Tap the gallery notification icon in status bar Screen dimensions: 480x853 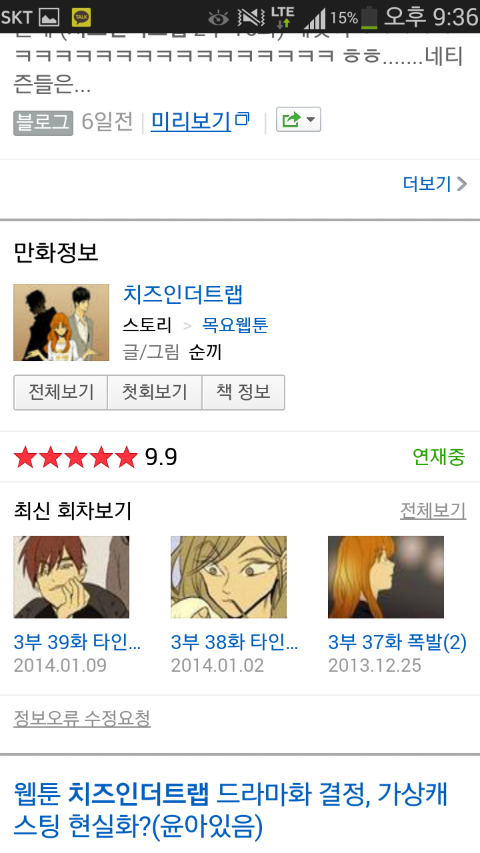pos(49,17)
